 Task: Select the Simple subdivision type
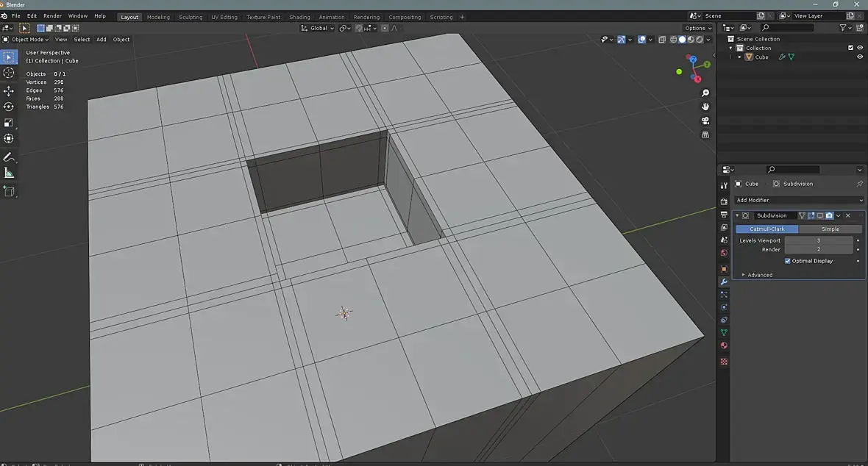tap(830, 229)
